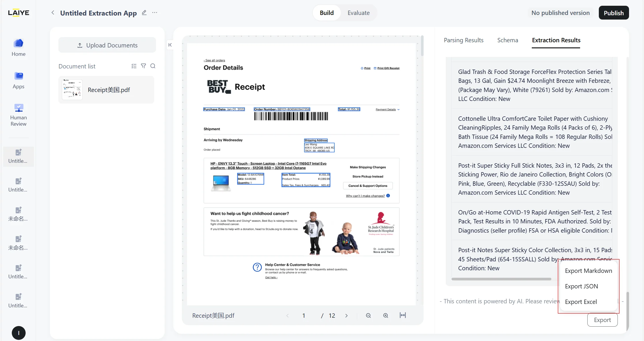
Task: Go back with the left arrow icon
Action: click(x=53, y=13)
